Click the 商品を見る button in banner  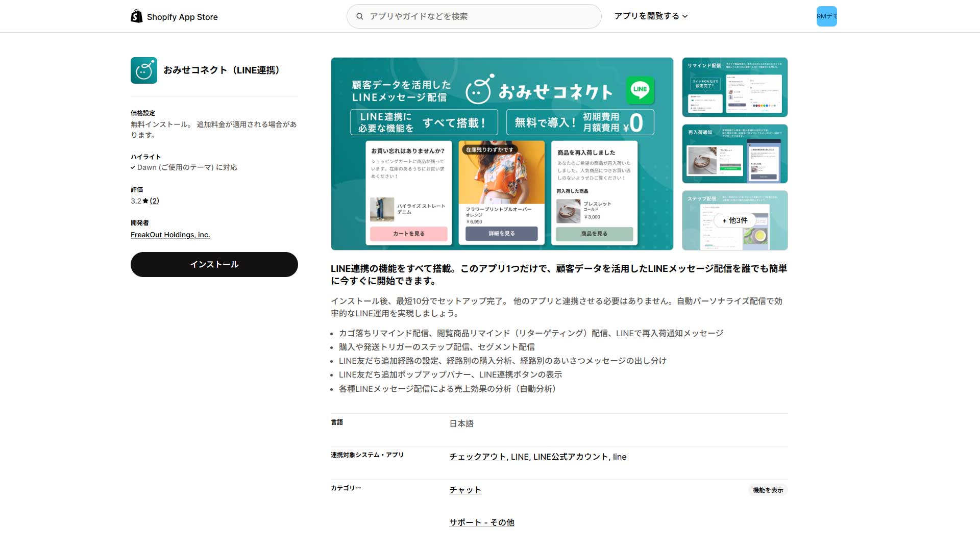pos(594,234)
